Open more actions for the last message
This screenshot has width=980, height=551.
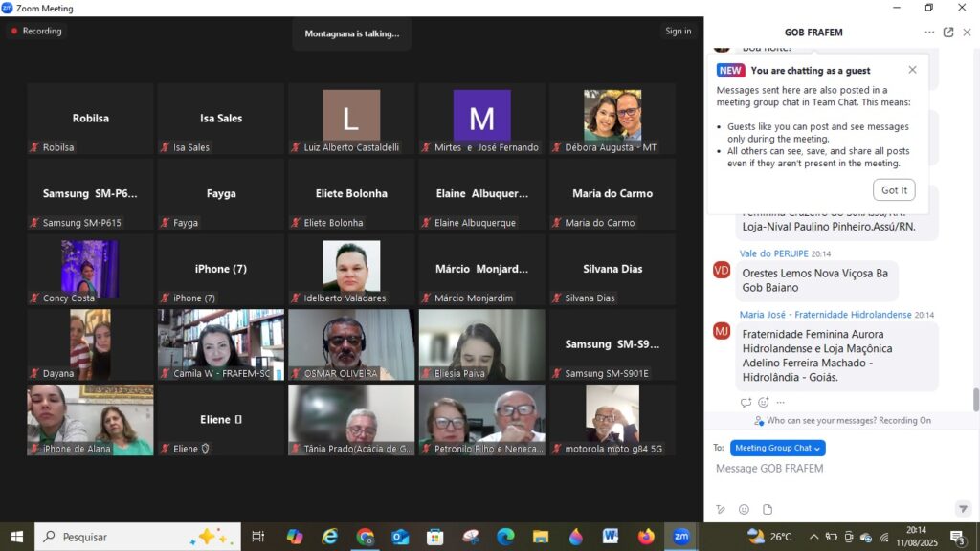pyautogui.click(x=781, y=403)
